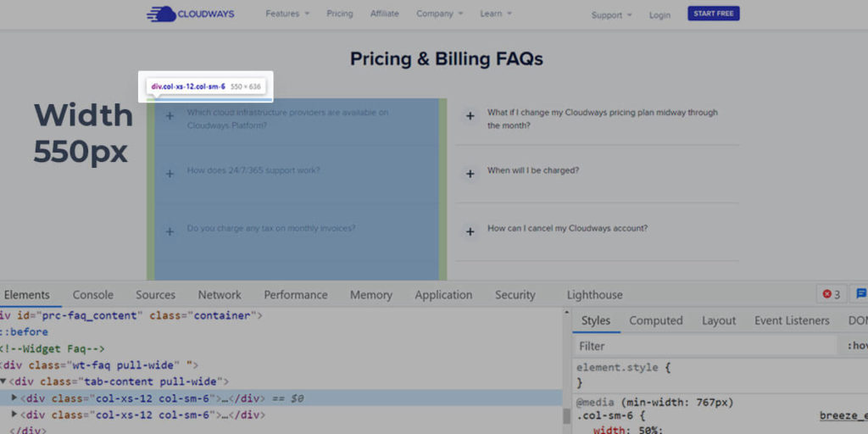Toggle the :hov element state button
Image resolution: width=868 pixels, height=434 pixels.
pos(856,346)
